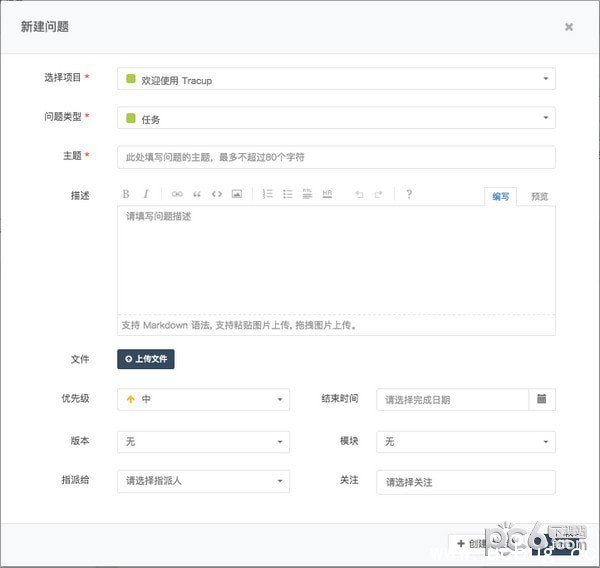Expand the 选择项目 project dropdown
Screen dimensions: 600x568
336,79
